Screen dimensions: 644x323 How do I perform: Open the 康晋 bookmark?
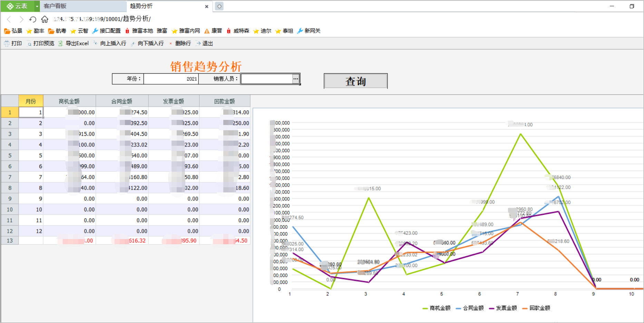pos(213,31)
